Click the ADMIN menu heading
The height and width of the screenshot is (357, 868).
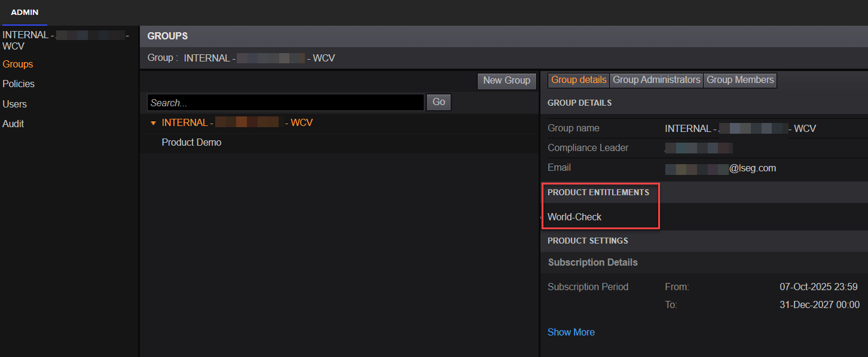pos(25,12)
